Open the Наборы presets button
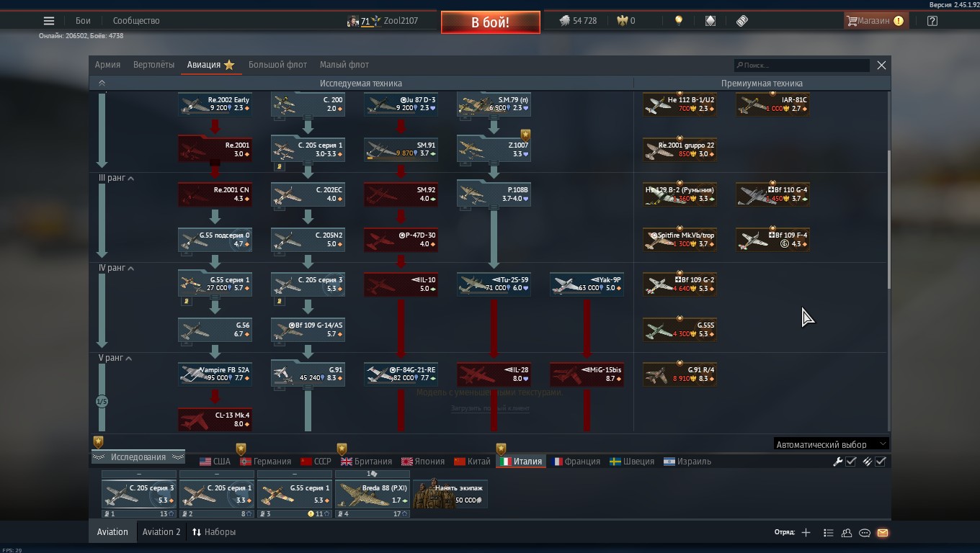Image resolution: width=980 pixels, height=553 pixels. coord(214,532)
